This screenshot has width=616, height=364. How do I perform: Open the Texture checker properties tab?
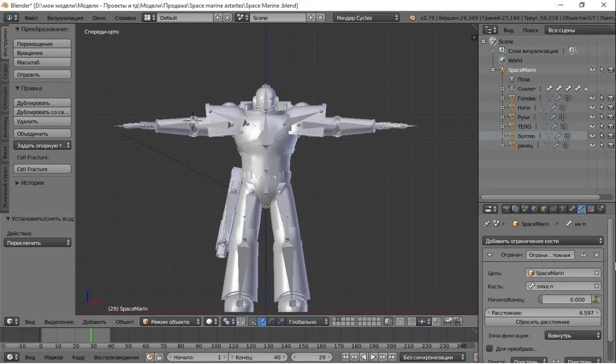point(590,209)
